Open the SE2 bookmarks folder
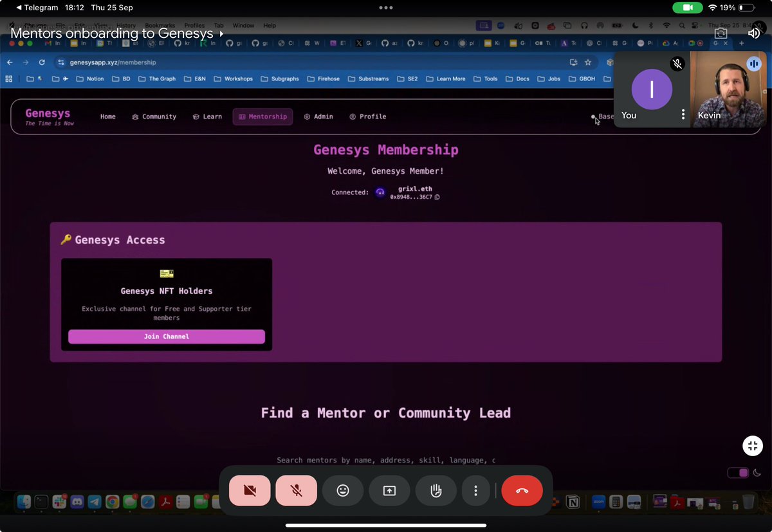Screen dimensions: 772x532 point(407,78)
